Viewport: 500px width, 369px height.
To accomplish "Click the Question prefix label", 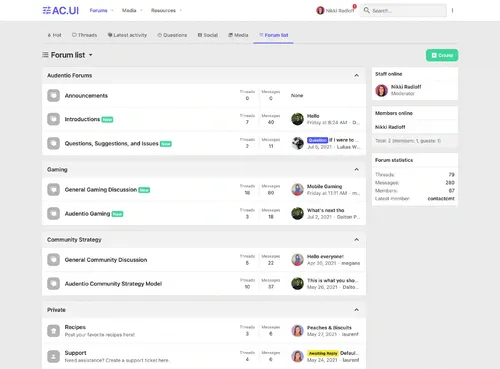I will (317, 140).
